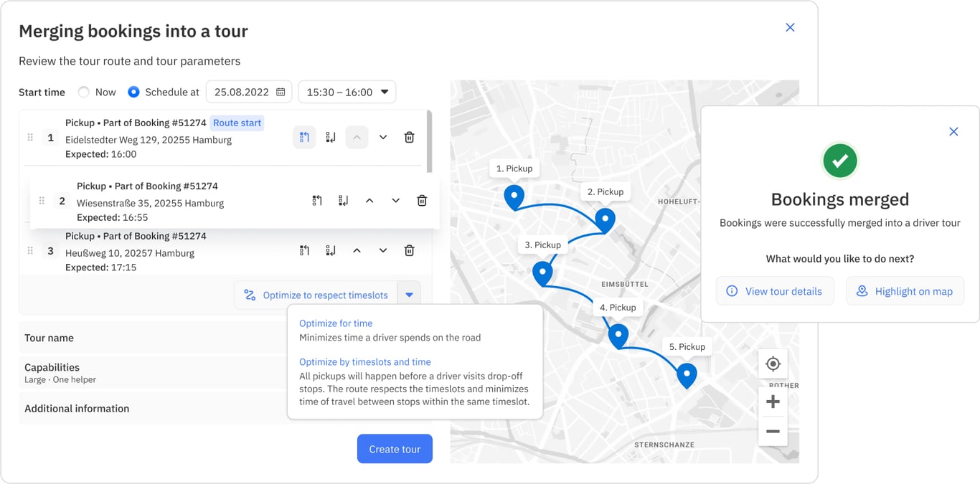Close the Bookings merged popup
Viewport: 980px width, 484px height.
point(953,131)
